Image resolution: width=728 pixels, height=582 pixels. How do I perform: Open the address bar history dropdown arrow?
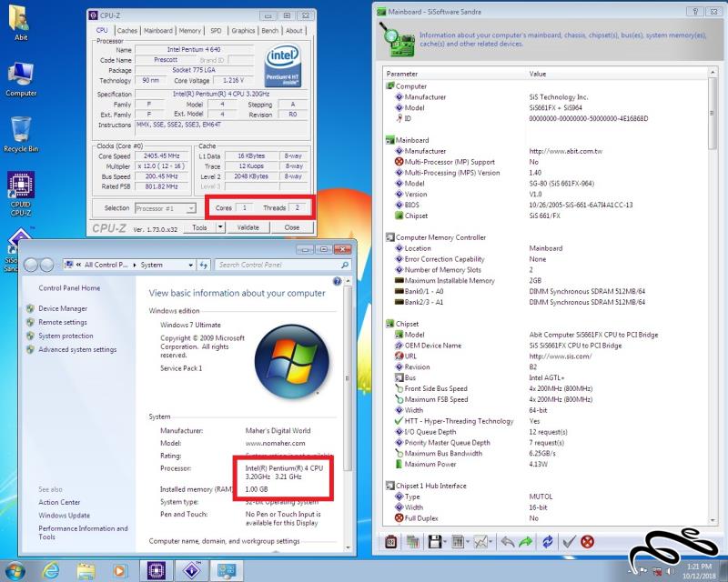pos(191,265)
